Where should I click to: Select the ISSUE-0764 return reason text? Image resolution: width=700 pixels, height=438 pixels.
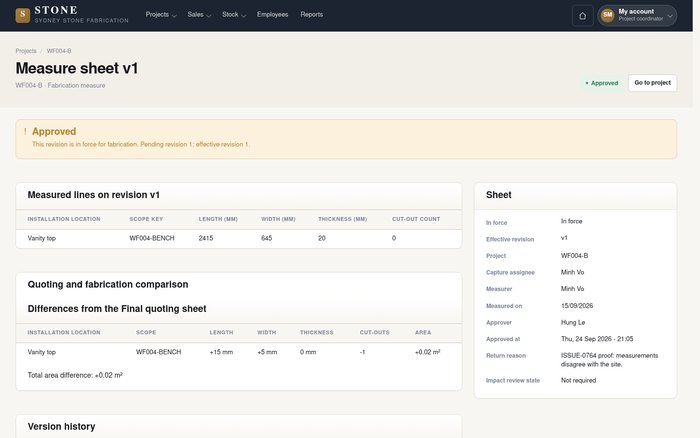coord(609,360)
